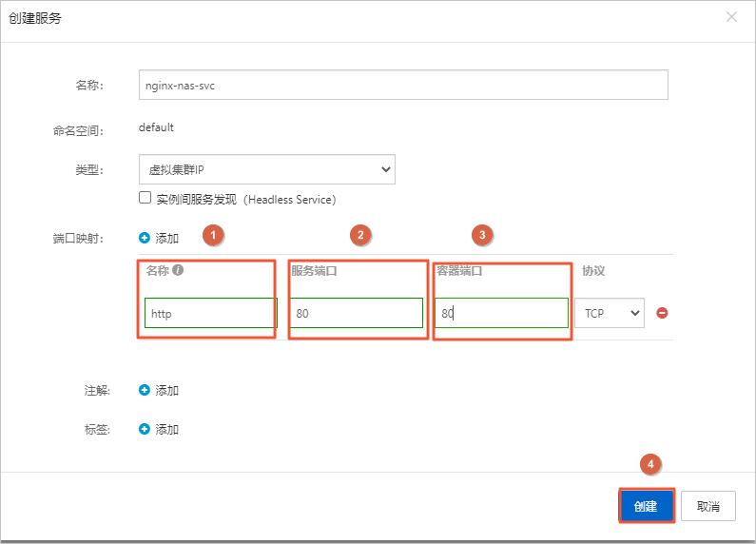
Task: Click the 容器端口 input field
Action: pos(501,313)
